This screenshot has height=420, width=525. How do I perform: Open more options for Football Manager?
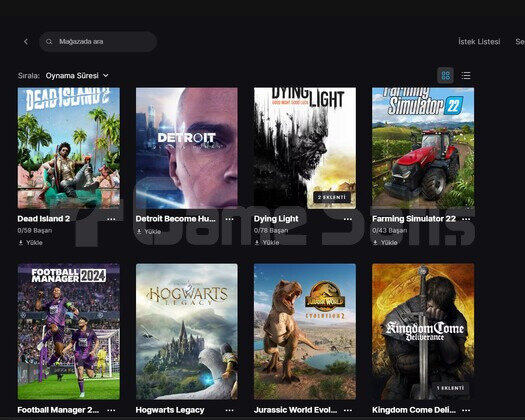(x=111, y=410)
